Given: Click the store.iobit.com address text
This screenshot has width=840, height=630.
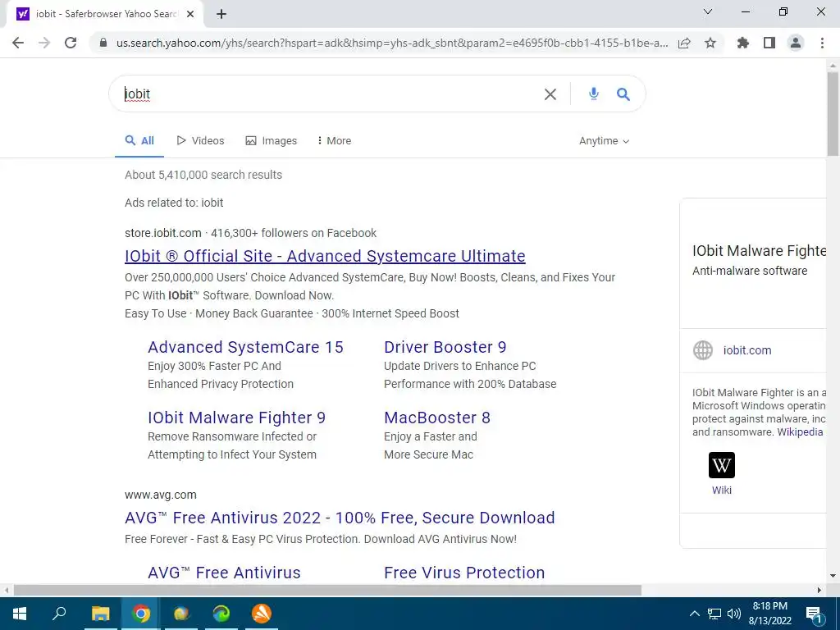Looking at the screenshot, I should coord(163,233).
